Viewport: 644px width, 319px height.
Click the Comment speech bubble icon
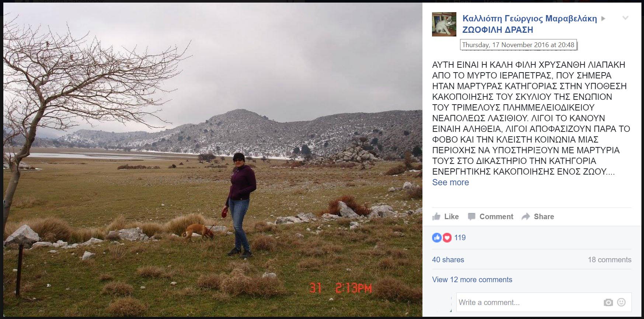[x=471, y=217]
